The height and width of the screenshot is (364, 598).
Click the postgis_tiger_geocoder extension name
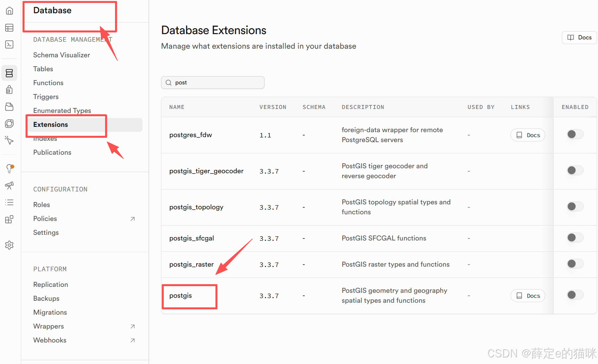(206, 171)
